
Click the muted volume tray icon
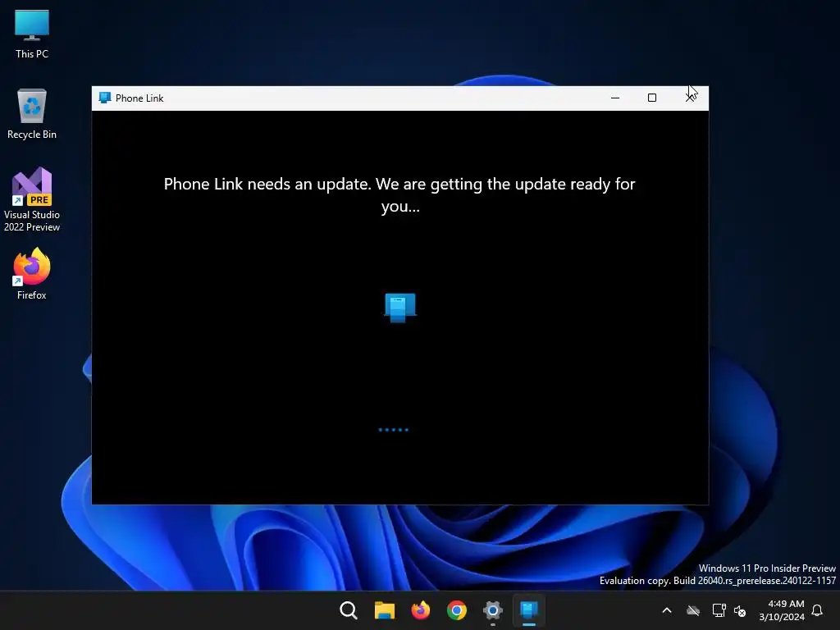pos(740,610)
